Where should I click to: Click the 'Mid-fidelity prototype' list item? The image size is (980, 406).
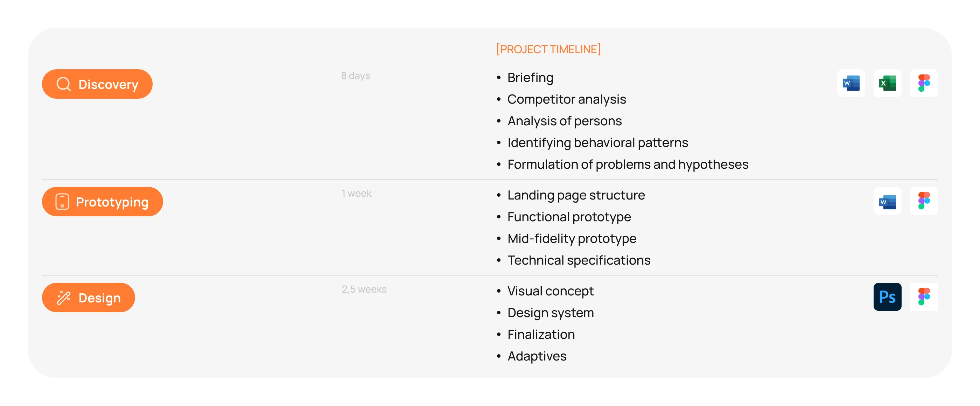(572, 239)
